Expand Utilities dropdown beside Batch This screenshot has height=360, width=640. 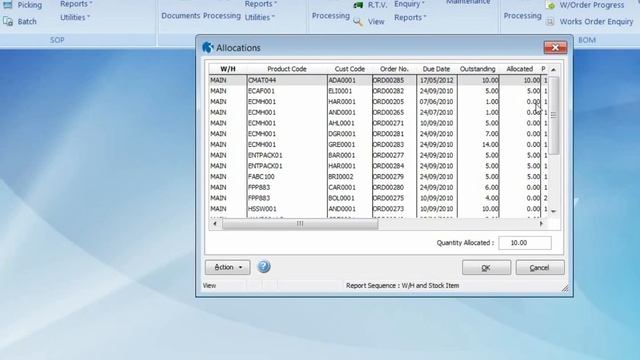75,18
